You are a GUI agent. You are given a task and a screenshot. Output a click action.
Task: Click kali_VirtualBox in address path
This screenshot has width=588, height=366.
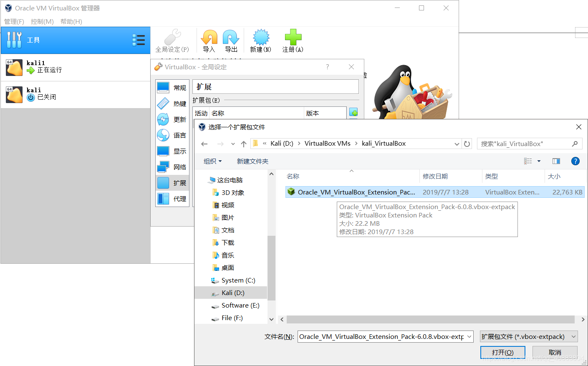384,144
